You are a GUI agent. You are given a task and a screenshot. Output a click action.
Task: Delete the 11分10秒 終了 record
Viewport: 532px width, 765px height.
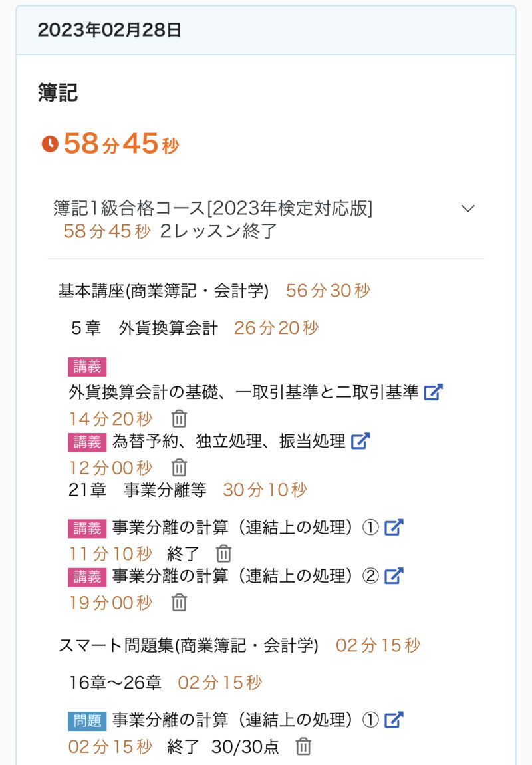tap(224, 553)
